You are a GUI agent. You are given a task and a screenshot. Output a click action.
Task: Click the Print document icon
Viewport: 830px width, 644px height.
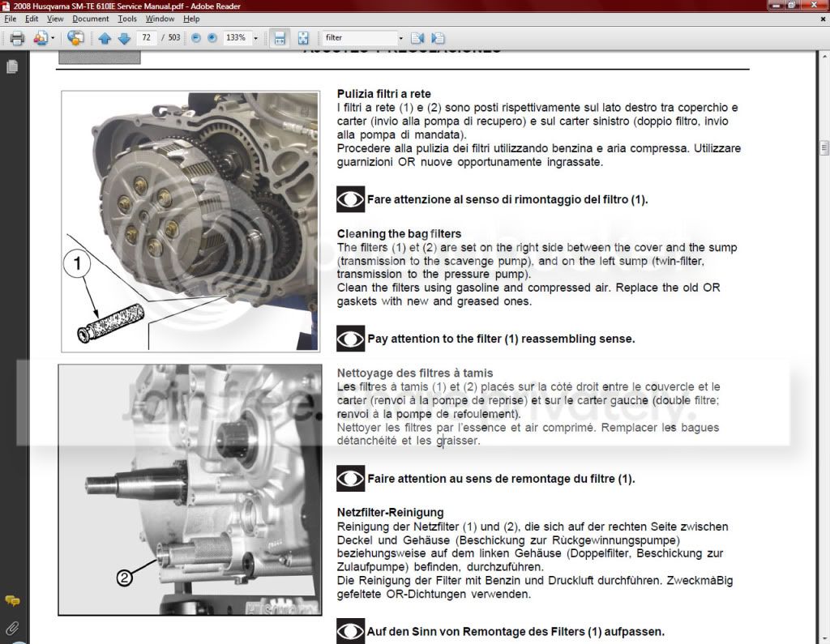(x=17, y=38)
